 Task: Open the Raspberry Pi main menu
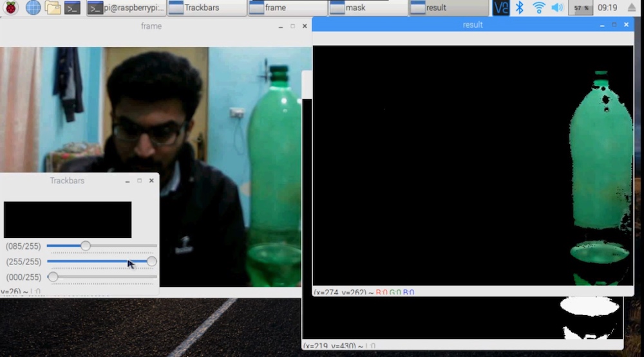pyautogui.click(x=11, y=7)
